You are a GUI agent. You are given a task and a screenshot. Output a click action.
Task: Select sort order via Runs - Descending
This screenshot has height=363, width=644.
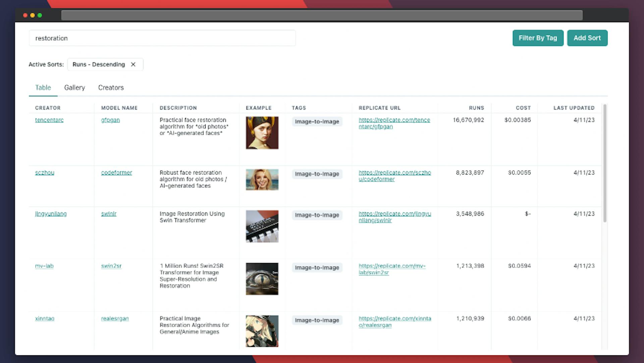[99, 64]
